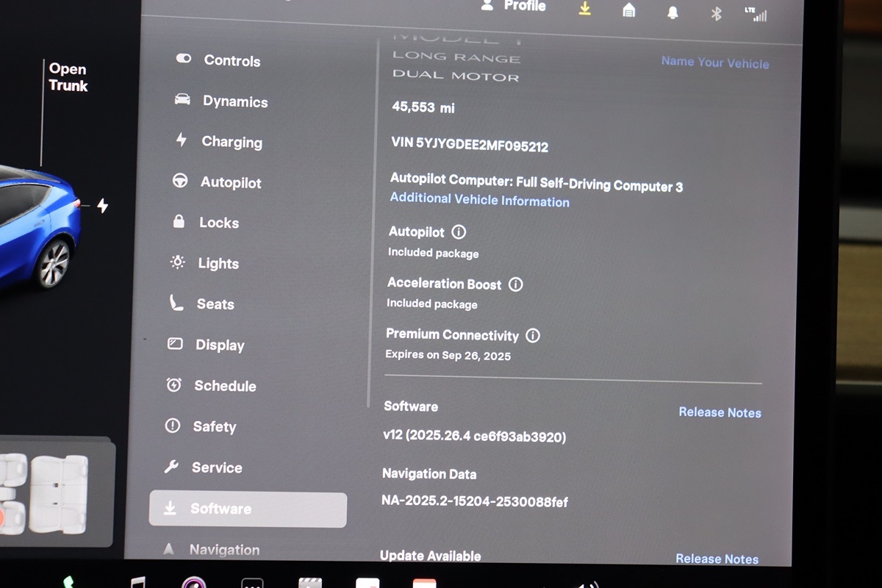This screenshot has width=882, height=588.
Task: Click the Software download arrow icon
Action: tap(170, 508)
